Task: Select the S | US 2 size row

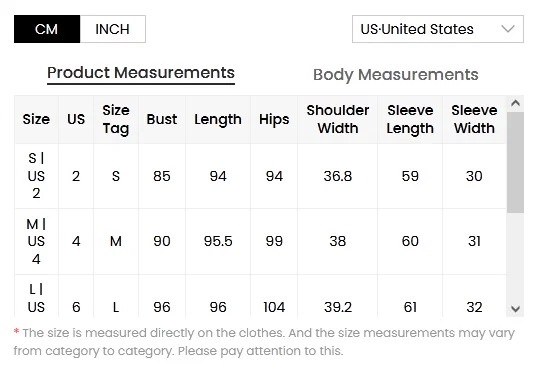Action: [260, 176]
